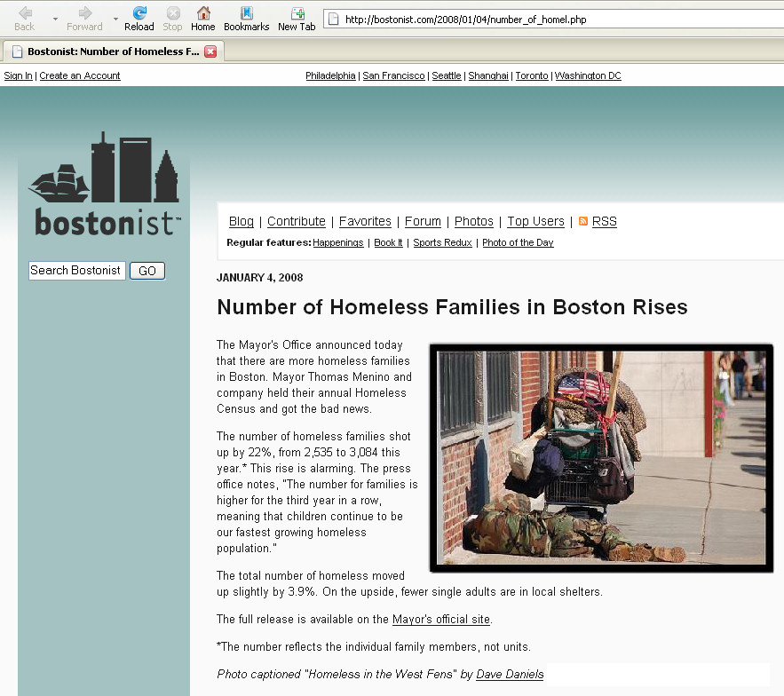The image size is (784, 696).
Task: Click the Bostonist skyline logo
Action: coord(105,185)
